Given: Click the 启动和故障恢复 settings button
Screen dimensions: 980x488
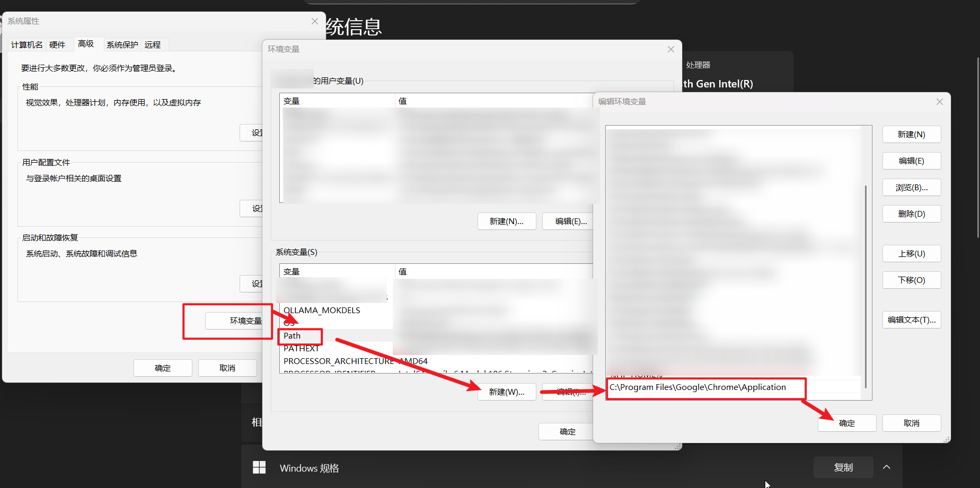Looking at the screenshot, I should (251, 284).
